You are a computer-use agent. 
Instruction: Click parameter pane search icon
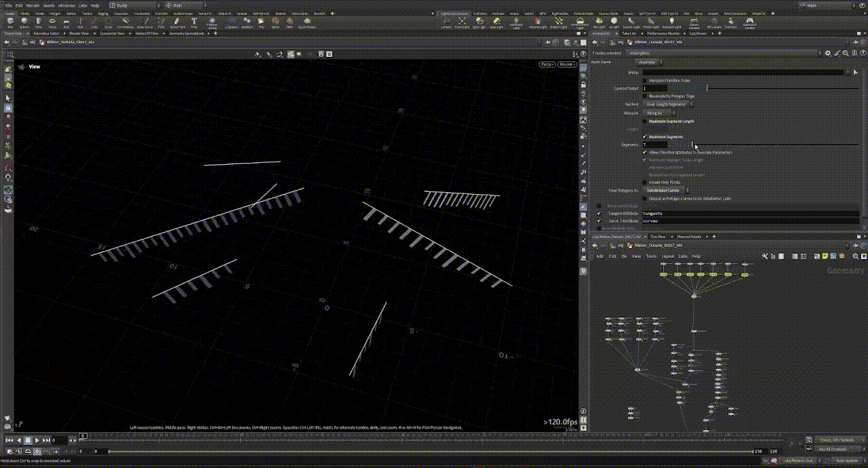[845, 53]
